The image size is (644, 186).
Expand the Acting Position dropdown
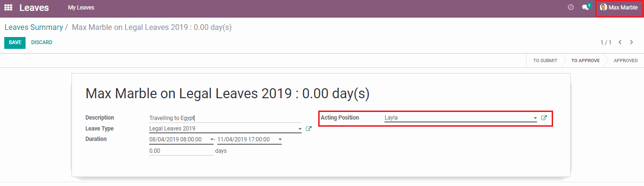click(x=535, y=118)
